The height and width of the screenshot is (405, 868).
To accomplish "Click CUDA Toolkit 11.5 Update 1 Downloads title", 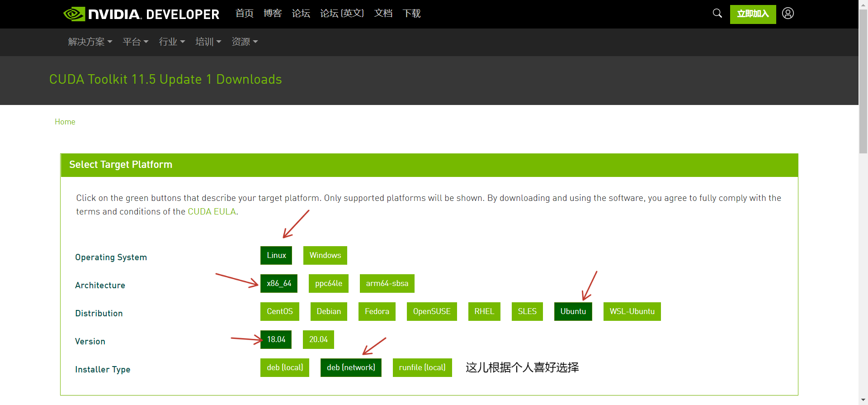I will pos(165,79).
